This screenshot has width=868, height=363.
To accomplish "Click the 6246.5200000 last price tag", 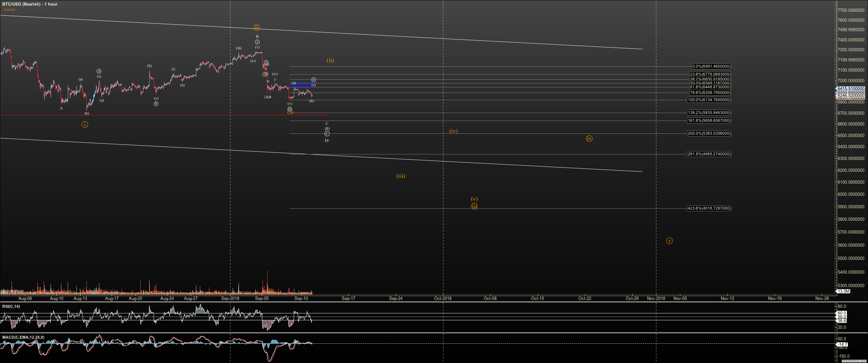I will [851, 95].
